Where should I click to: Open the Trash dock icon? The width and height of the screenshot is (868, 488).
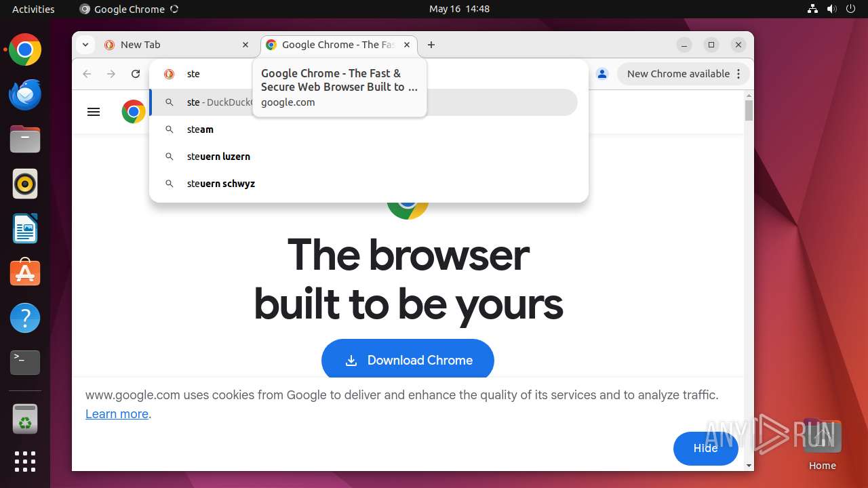tap(25, 419)
